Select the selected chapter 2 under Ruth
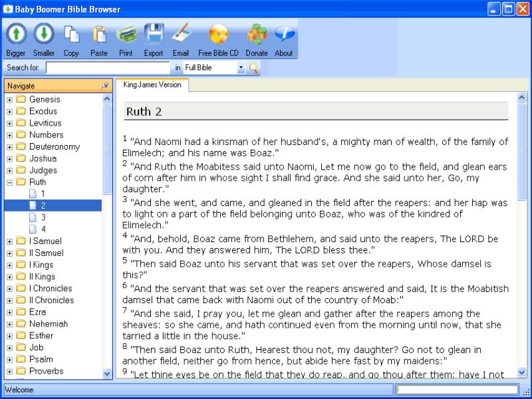Image resolution: width=532 pixels, height=399 pixels. pos(53,205)
